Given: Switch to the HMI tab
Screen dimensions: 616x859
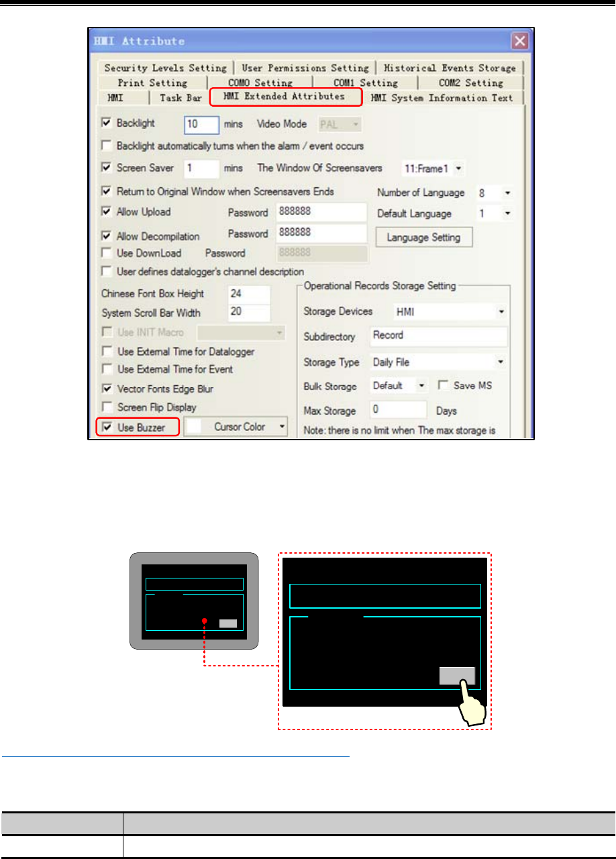Looking at the screenshot, I should 115,98.
